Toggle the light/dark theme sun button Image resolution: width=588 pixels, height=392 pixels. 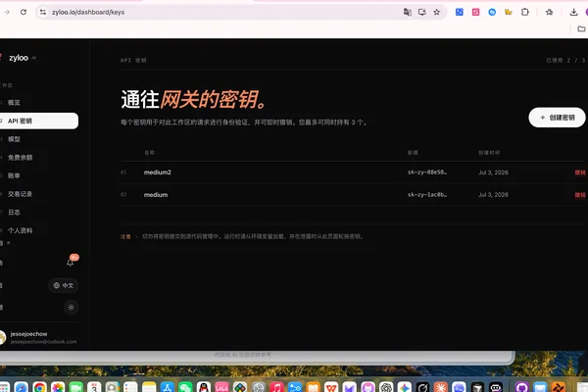(x=71, y=307)
